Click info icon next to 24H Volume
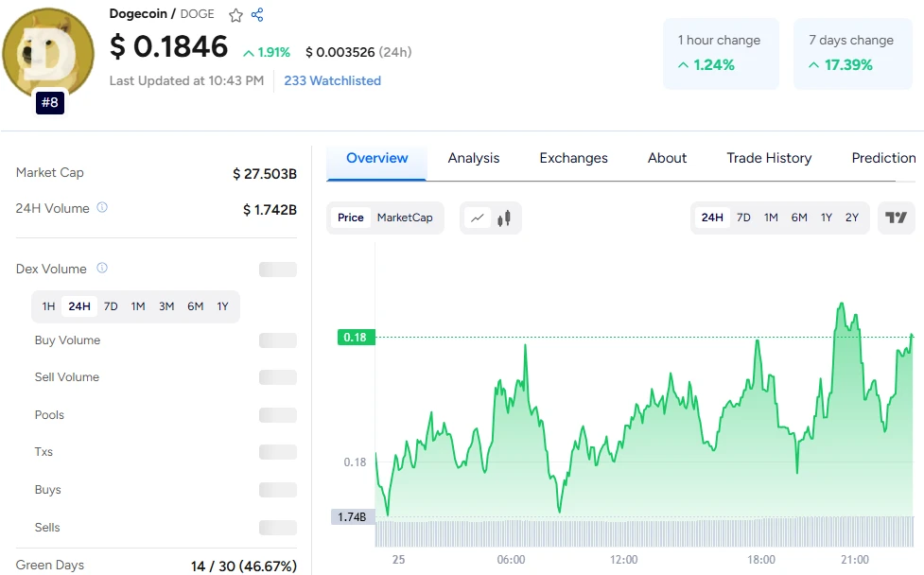Screen dimensions: 924x575 (102, 207)
